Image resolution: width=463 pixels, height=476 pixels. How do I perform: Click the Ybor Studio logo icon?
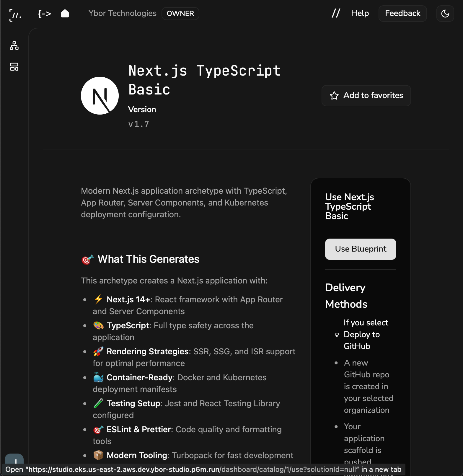[15, 14]
